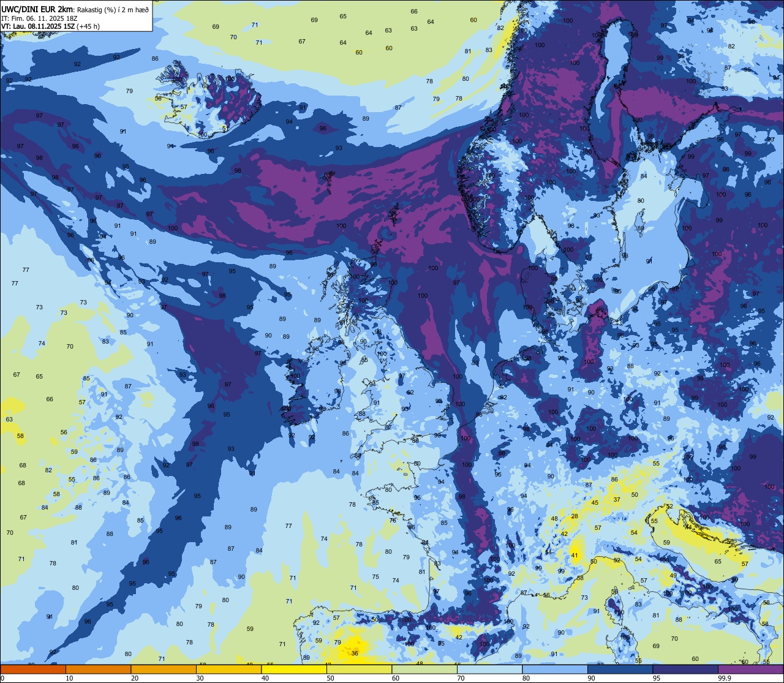Click the 'UWC/DINI EUR 2km' title text

[x=37, y=9]
